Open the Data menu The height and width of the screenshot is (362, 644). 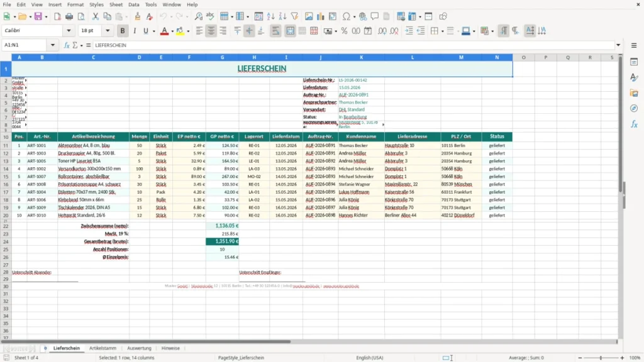[133, 4]
